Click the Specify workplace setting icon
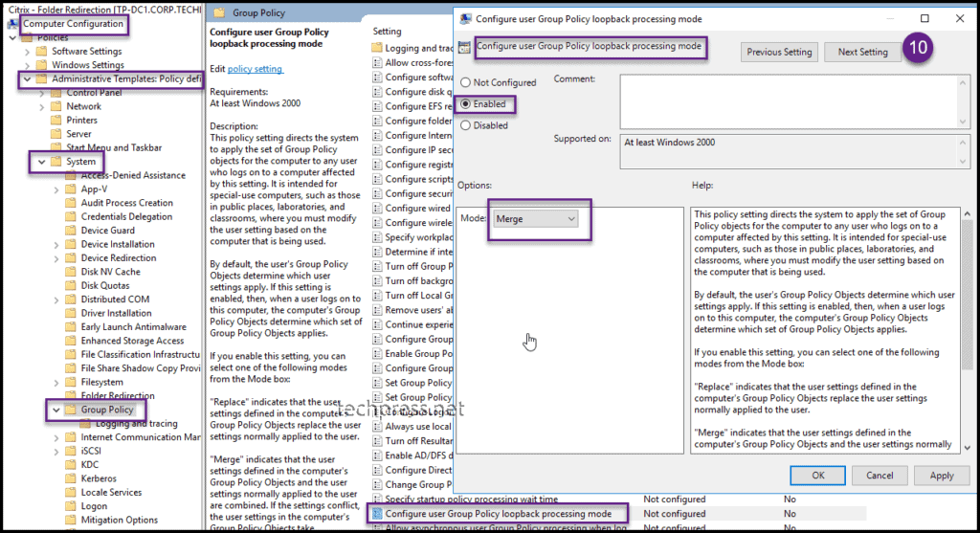980x533 pixels. tap(377, 236)
